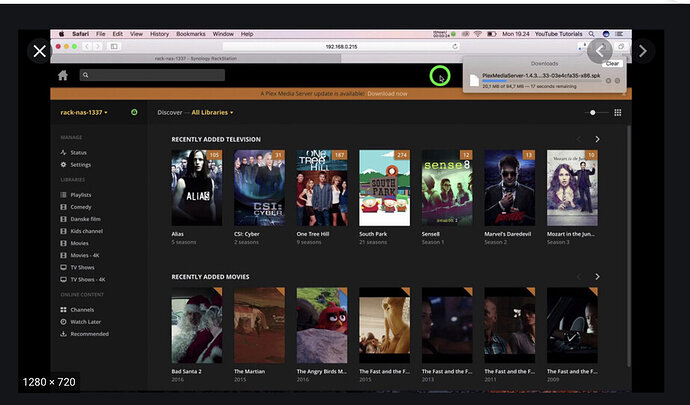Screen dimensions: 690x405
Task: Open the CSI: Cyber poster
Action: 259,188
